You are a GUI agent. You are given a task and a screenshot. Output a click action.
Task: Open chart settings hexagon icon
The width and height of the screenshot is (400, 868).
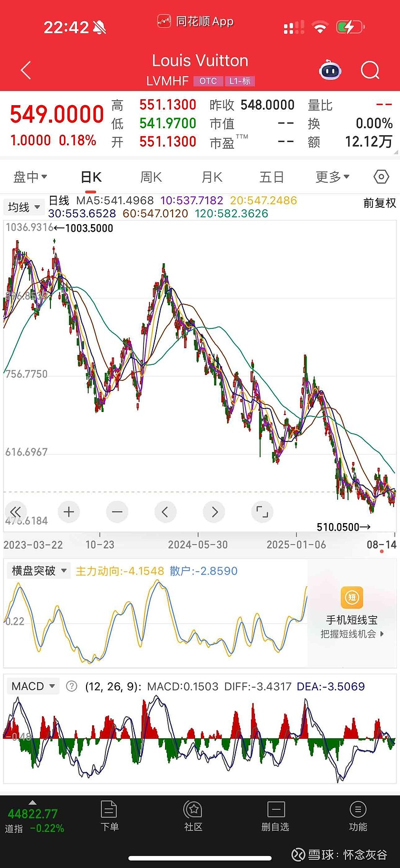[381, 177]
